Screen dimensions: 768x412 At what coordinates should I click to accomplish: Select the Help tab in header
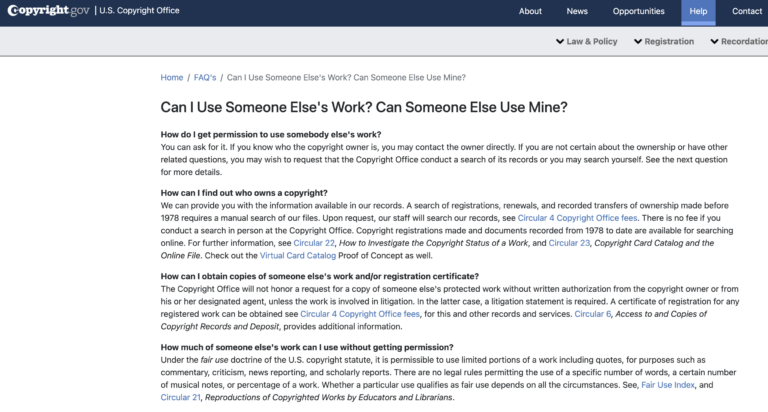(698, 12)
